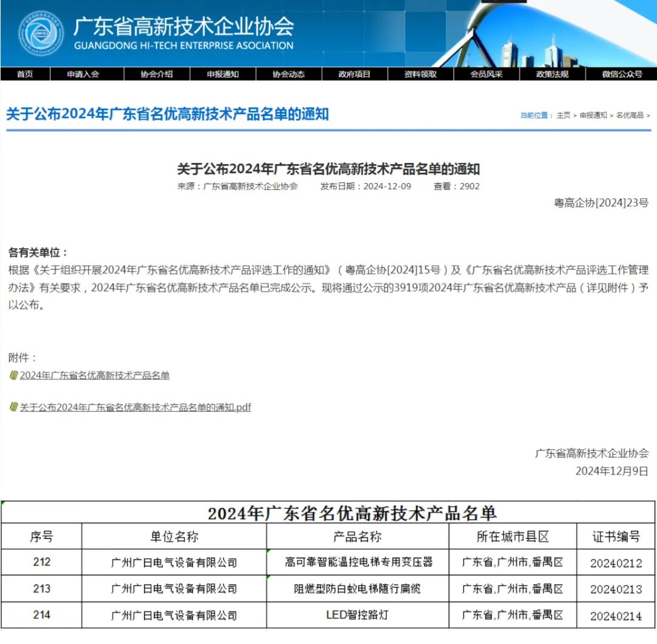Image resolution: width=657 pixels, height=644 pixels.
Task: Select the table cell 高可靠智能温控电梯专用变压器
Action: coord(359,563)
